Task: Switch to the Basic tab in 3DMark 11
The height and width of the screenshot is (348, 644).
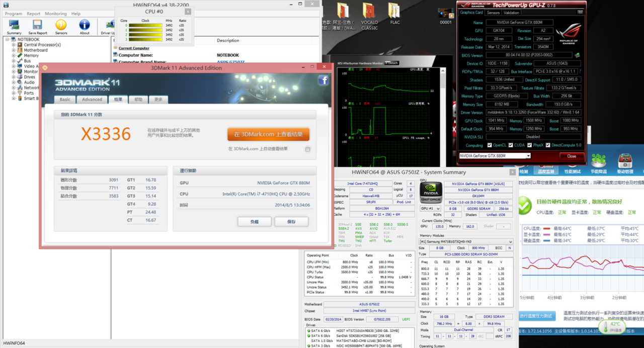Action: (x=65, y=100)
